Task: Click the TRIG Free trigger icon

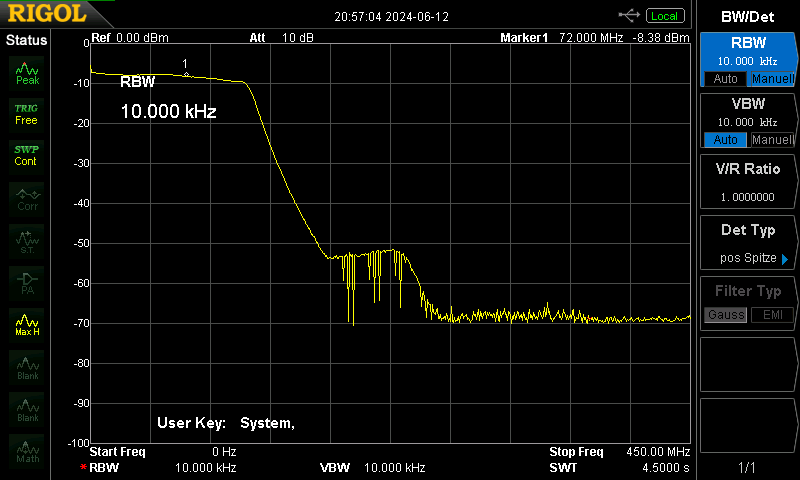Action: tap(27, 115)
